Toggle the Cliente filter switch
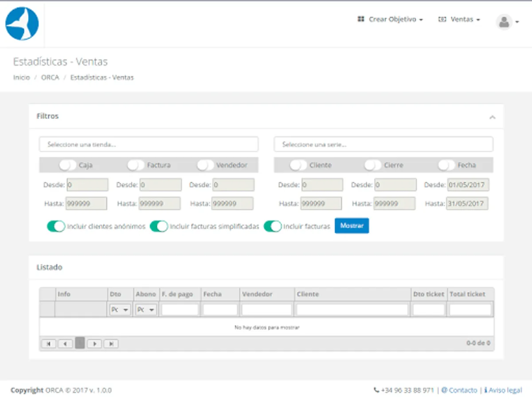532x399 pixels. [298, 165]
